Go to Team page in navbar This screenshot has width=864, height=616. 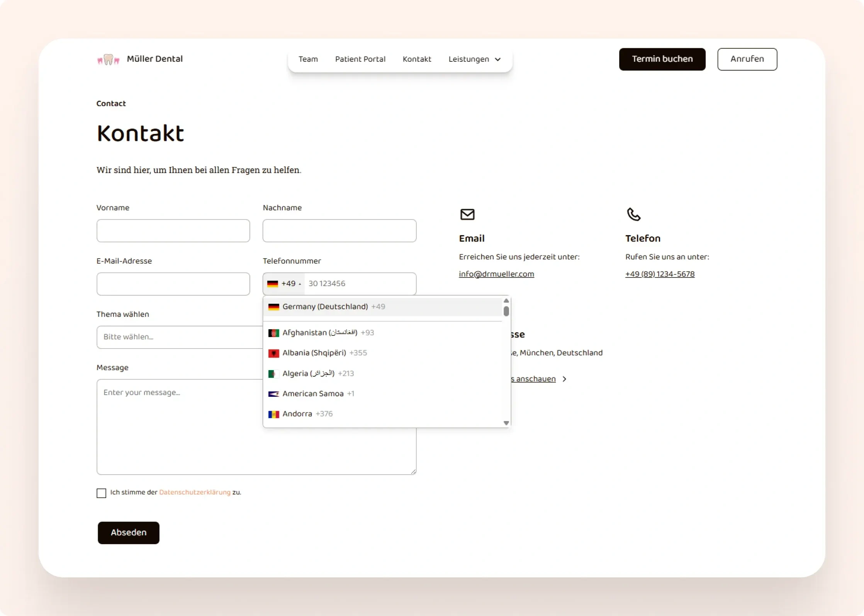pyautogui.click(x=308, y=59)
